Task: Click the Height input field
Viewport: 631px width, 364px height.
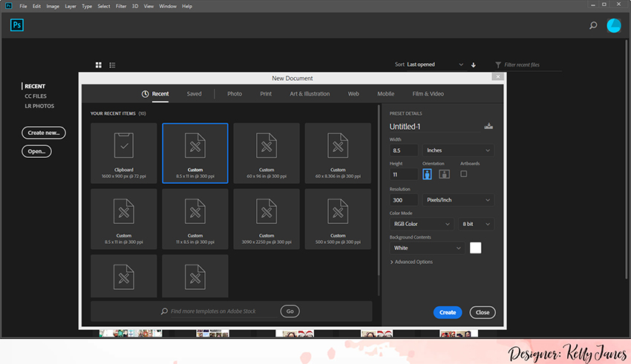Action: pos(404,174)
